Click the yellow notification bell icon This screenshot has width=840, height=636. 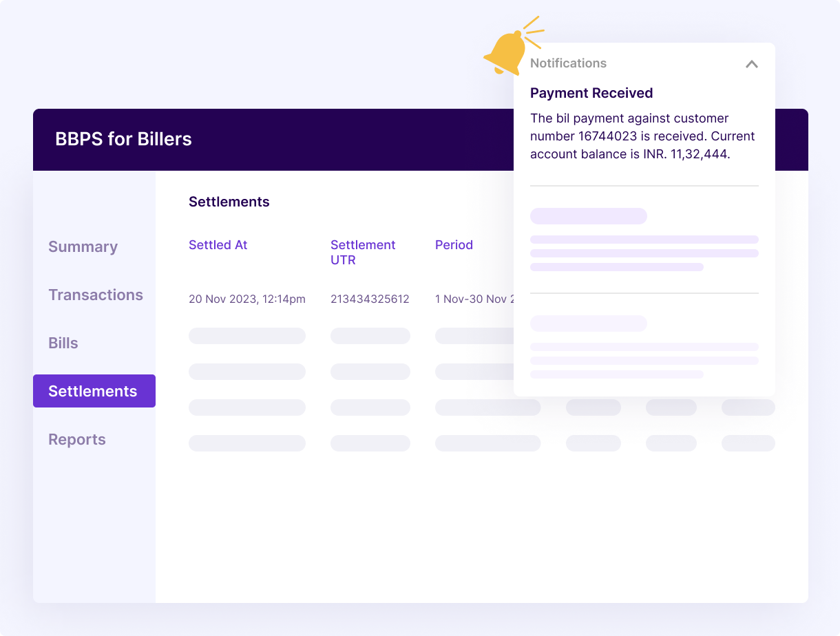[506, 52]
